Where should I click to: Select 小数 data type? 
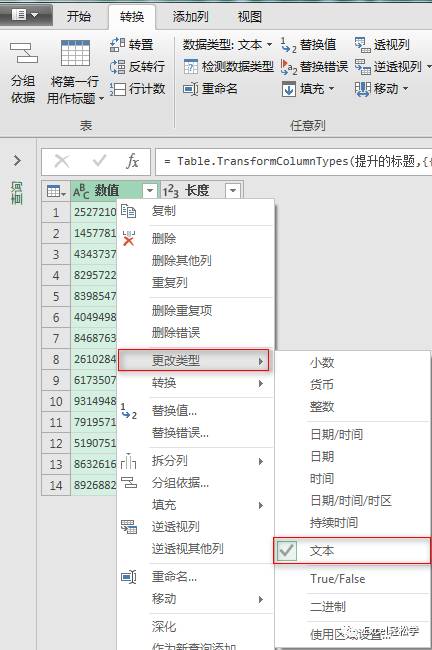(x=322, y=362)
